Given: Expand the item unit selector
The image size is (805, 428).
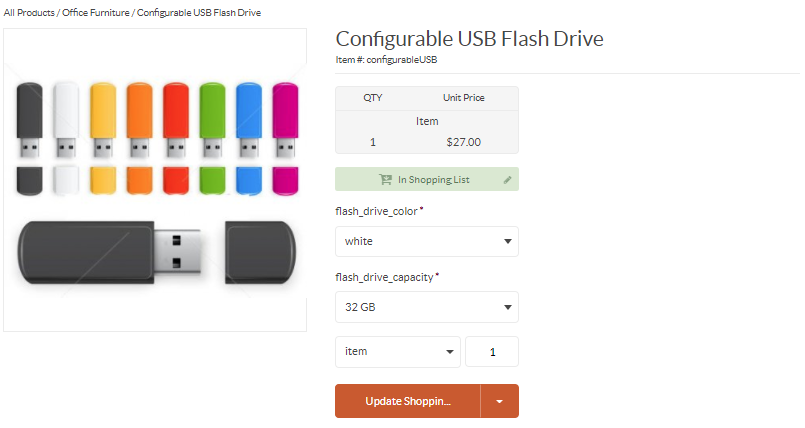Looking at the screenshot, I should coord(397,352).
